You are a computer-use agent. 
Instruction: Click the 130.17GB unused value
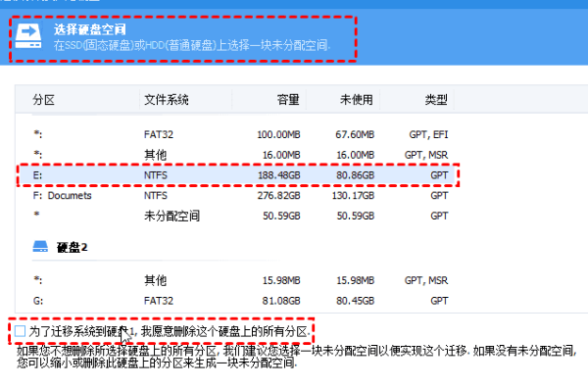pos(353,196)
